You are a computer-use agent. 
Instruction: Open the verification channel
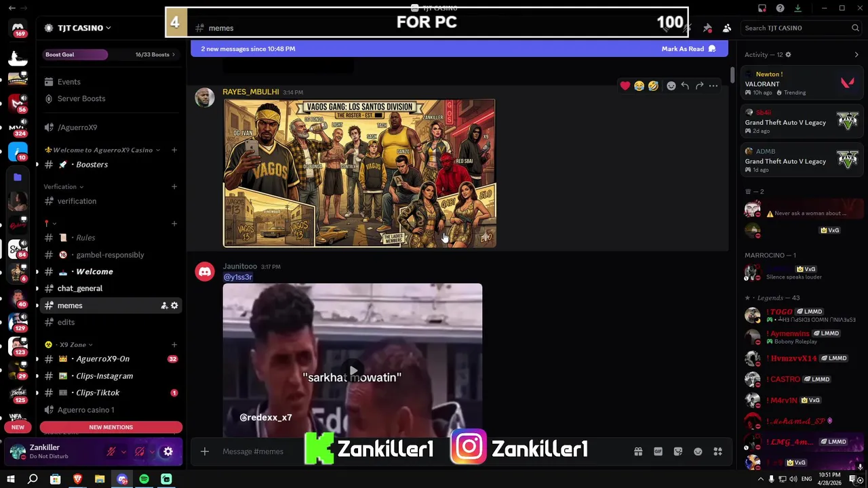(x=111, y=201)
